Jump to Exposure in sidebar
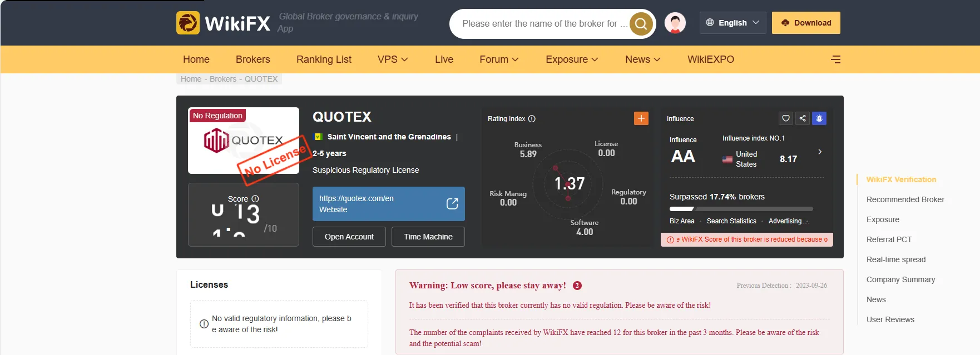Screen dimensions: 980x355 [883, 219]
